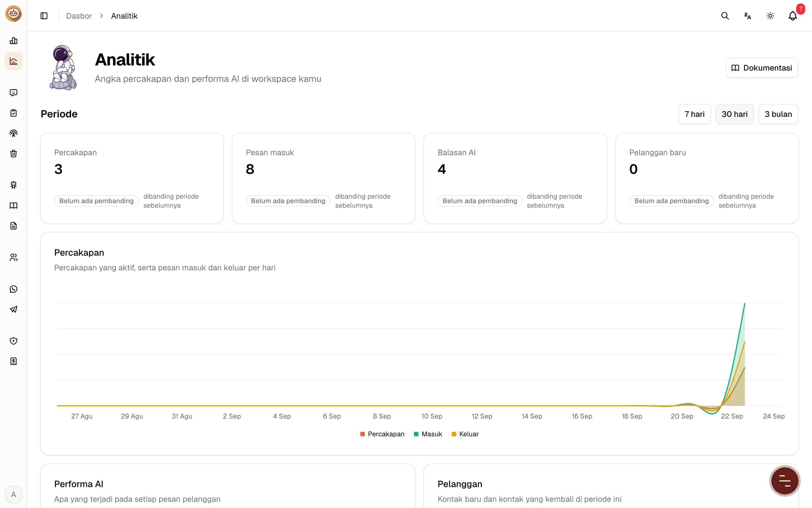Click the 22 Sep axis label on chart

point(732,416)
